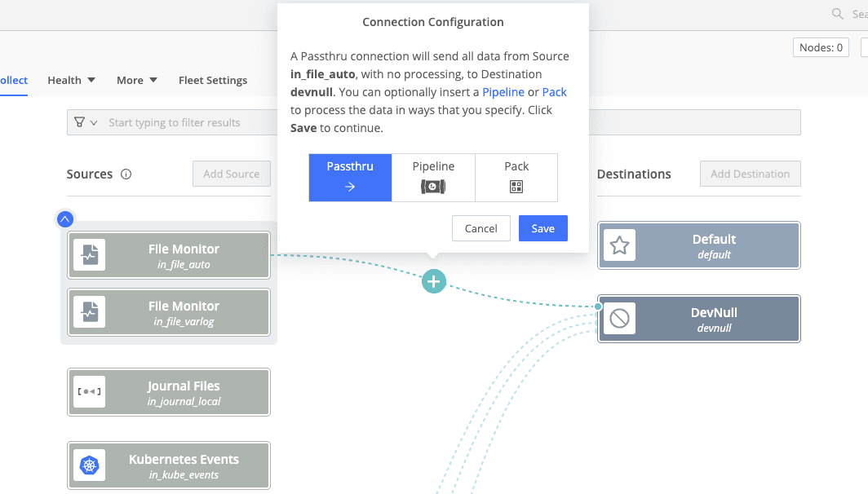The width and height of the screenshot is (868, 494).
Task: Open the filter type dropdown
Action: coord(85,122)
